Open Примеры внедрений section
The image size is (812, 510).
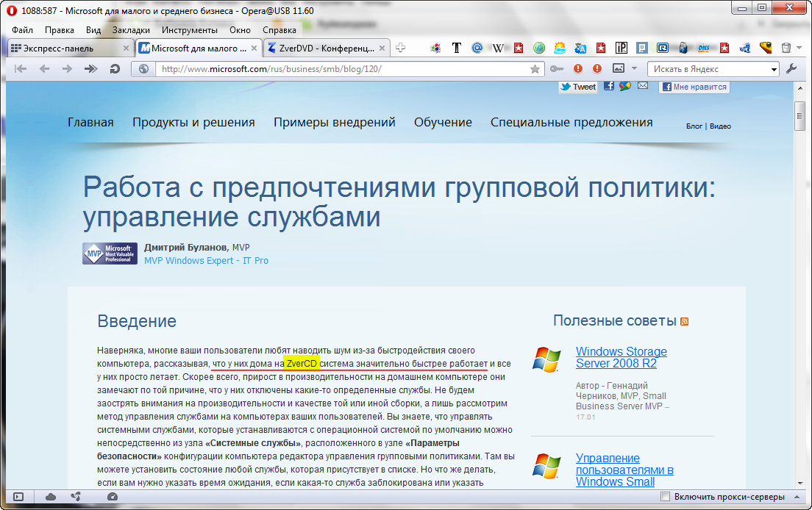point(335,122)
